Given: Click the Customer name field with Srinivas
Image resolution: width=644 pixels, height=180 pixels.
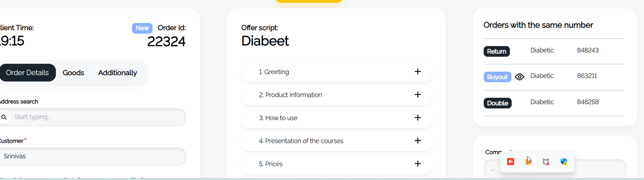Looking at the screenshot, I should pyautogui.click(x=93, y=157).
